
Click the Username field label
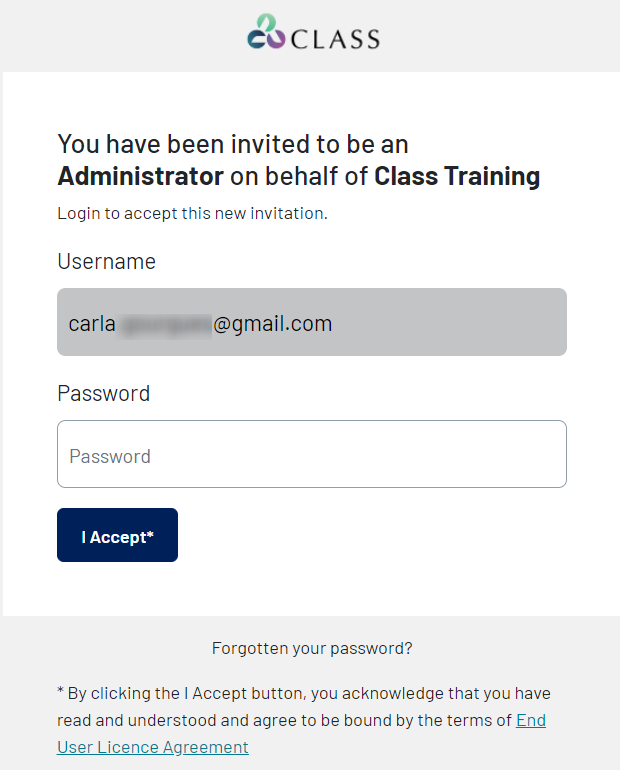click(107, 261)
